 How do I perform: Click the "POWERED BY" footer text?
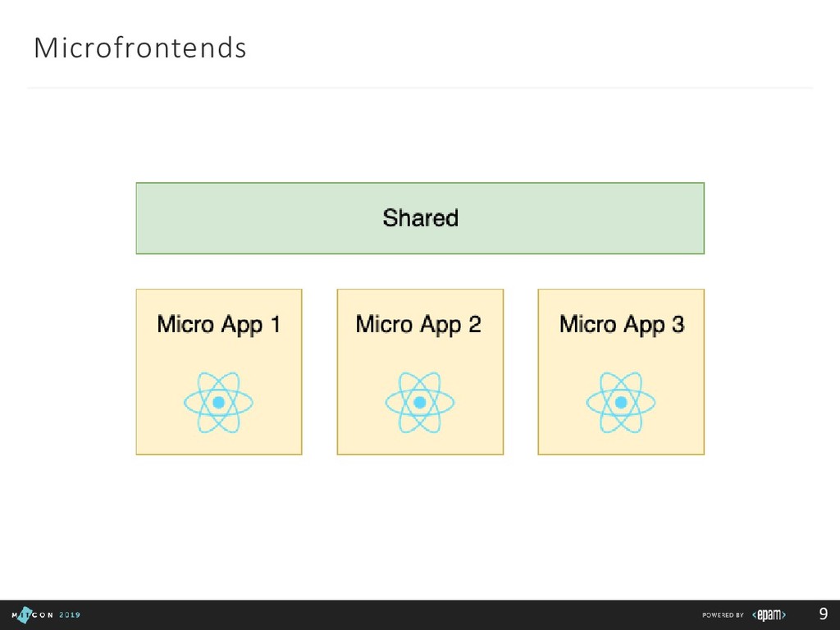tap(723, 615)
